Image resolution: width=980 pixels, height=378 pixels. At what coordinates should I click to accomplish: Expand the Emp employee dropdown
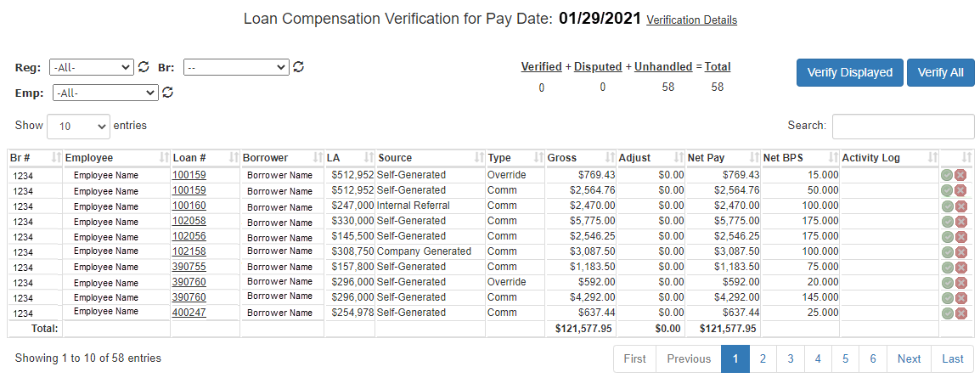click(x=105, y=93)
